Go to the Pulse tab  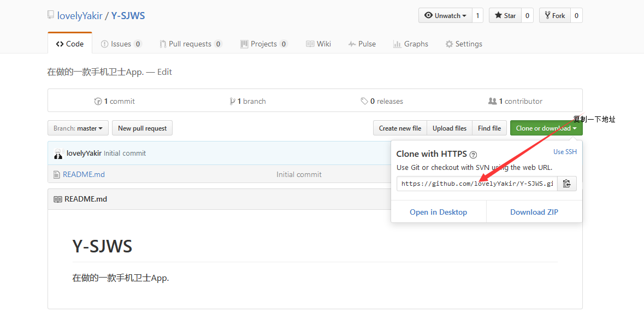coord(362,44)
